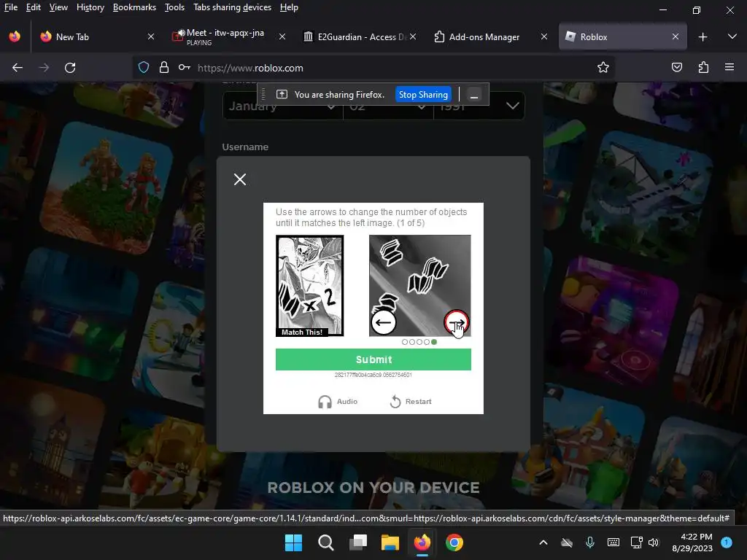Click the touch keyboard tray icon

tap(614, 542)
